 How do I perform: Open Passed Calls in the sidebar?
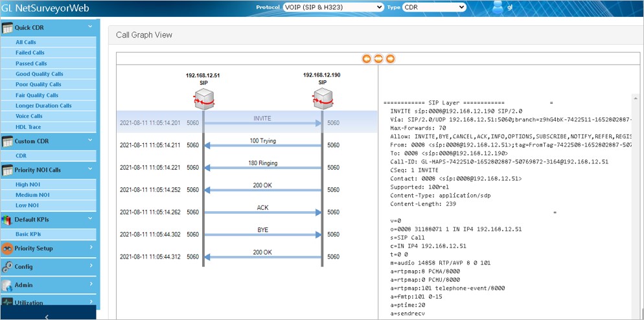49,63
